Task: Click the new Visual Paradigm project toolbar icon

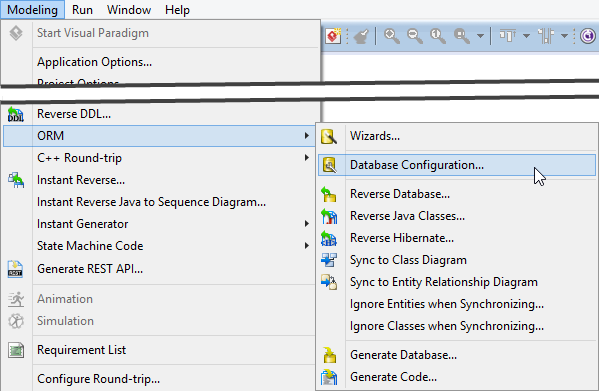Action: [x=333, y=36]
